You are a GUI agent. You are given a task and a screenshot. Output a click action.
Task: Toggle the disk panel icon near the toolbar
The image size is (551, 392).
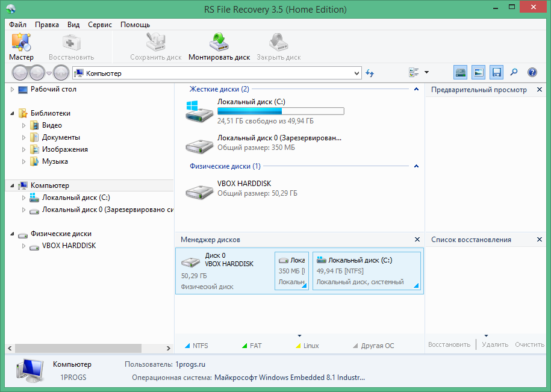(x=460, y=72)
